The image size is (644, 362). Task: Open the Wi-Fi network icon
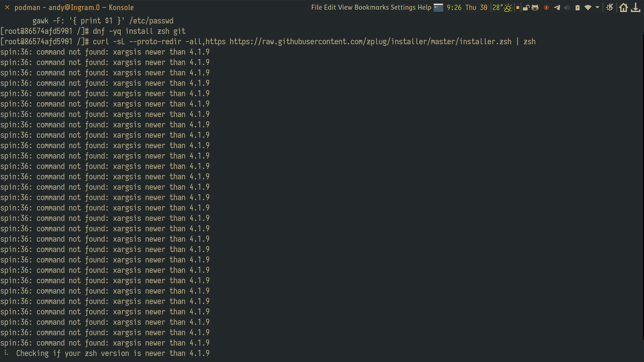[x=588, y=7]
